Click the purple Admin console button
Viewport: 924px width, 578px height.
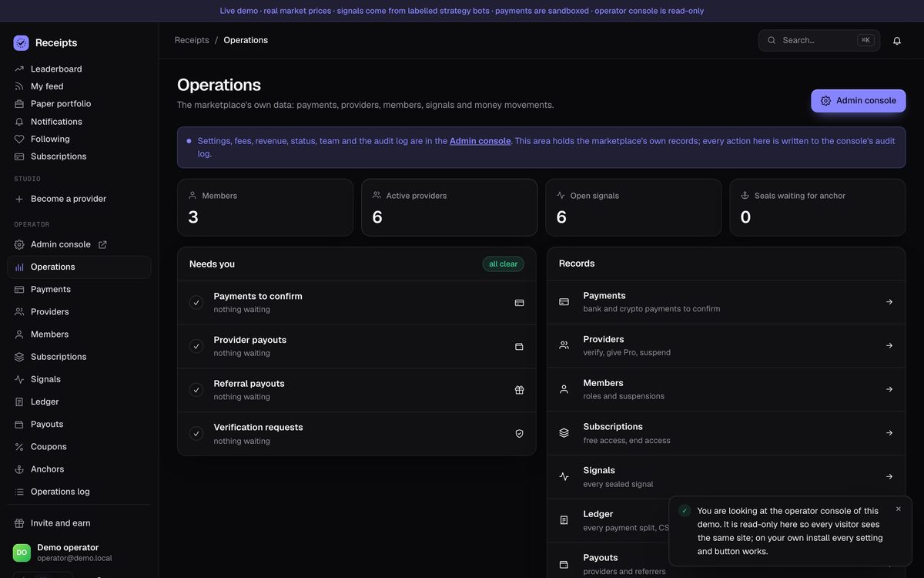(858, 101)
